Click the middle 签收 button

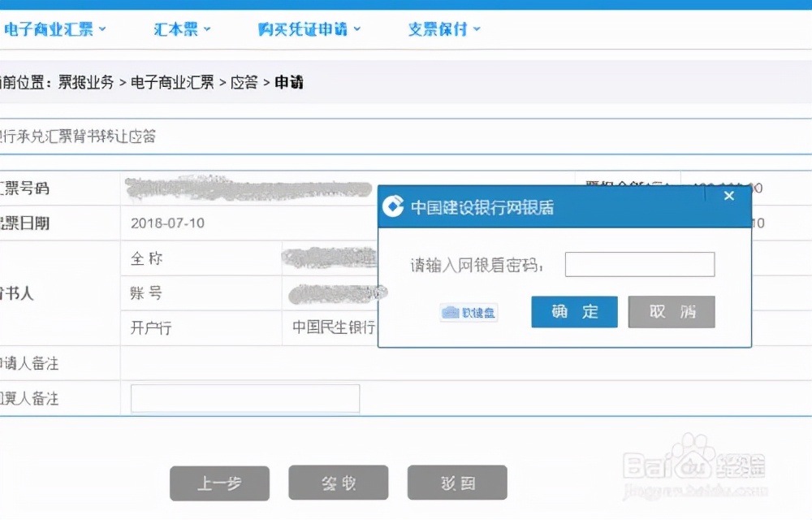coord(338,483)
